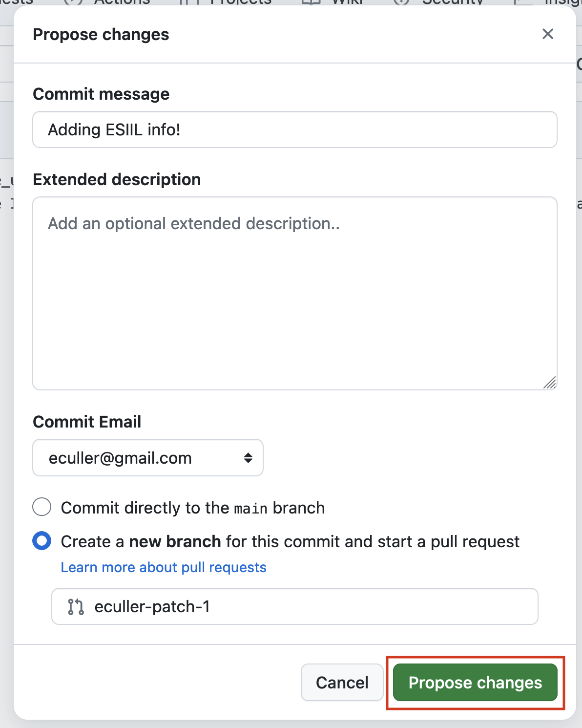Select Commit directly to the main branch
582x728 pixels.
[x=42, y=507]
